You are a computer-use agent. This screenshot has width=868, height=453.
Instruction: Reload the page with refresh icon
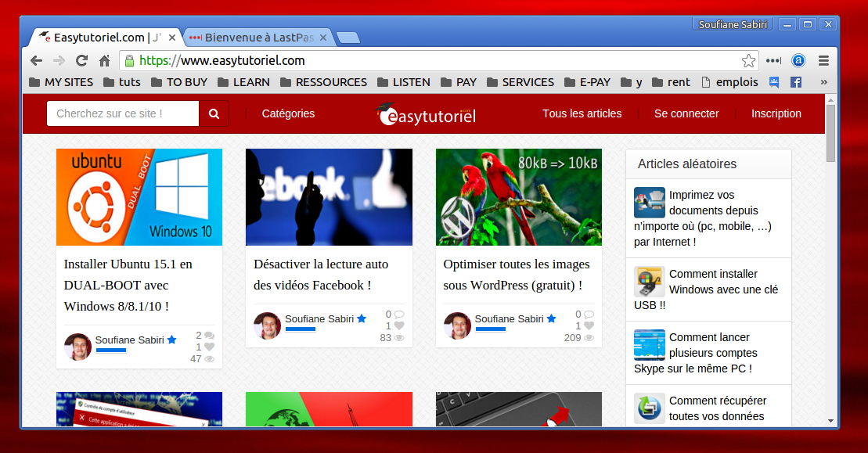click(x=82, y=61)
